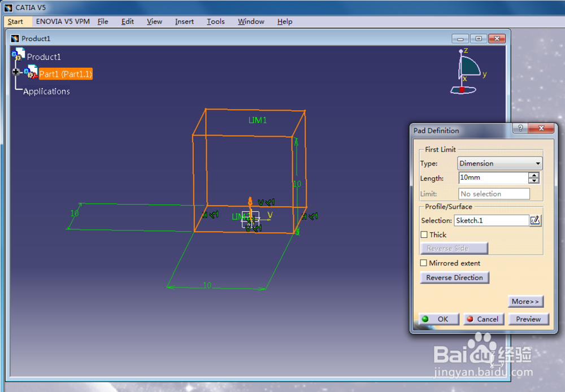This screenshot has height=392, width=565.
Task: Open the Type dropdown showing Dimension
Action: click(499, 163)
